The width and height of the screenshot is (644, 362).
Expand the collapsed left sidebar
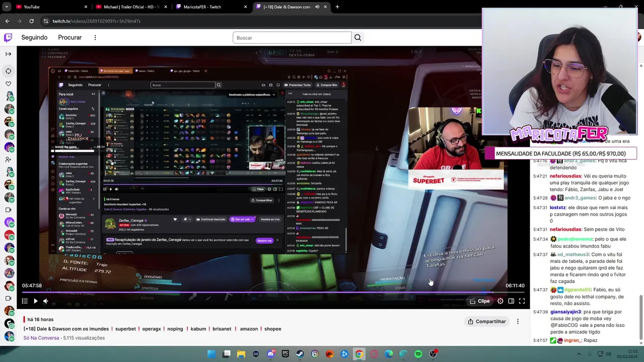tap(8, 54)
